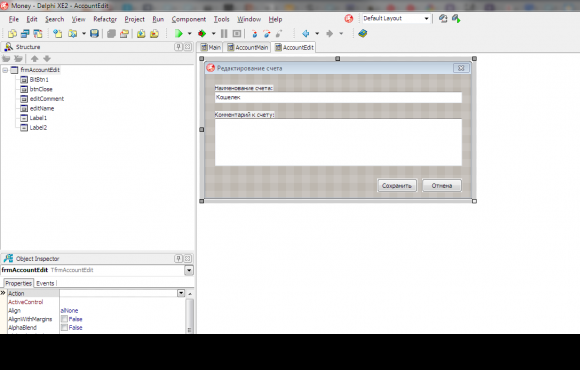Click the green Run toolbar icon

click(x=179, y=34)
